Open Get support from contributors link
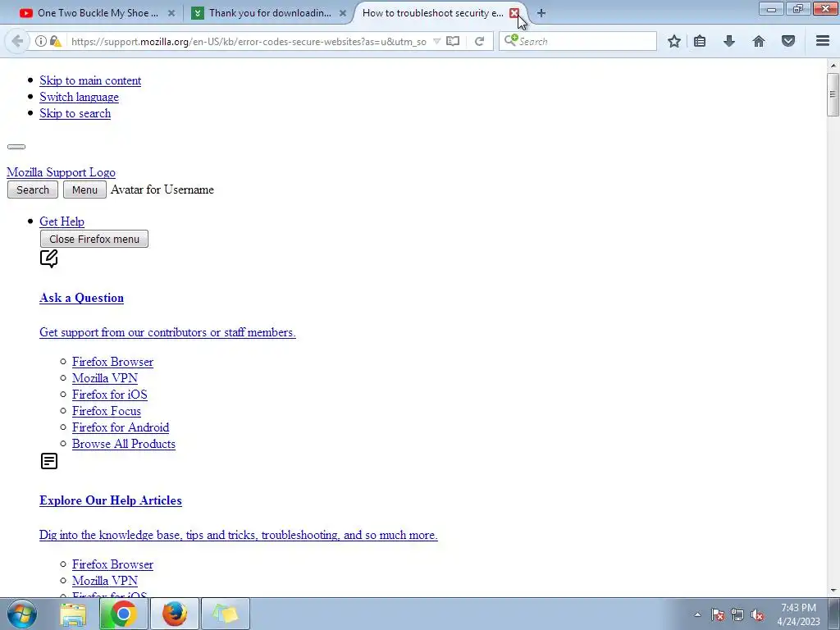Screen dimensions: 840x630 point(167,332)
